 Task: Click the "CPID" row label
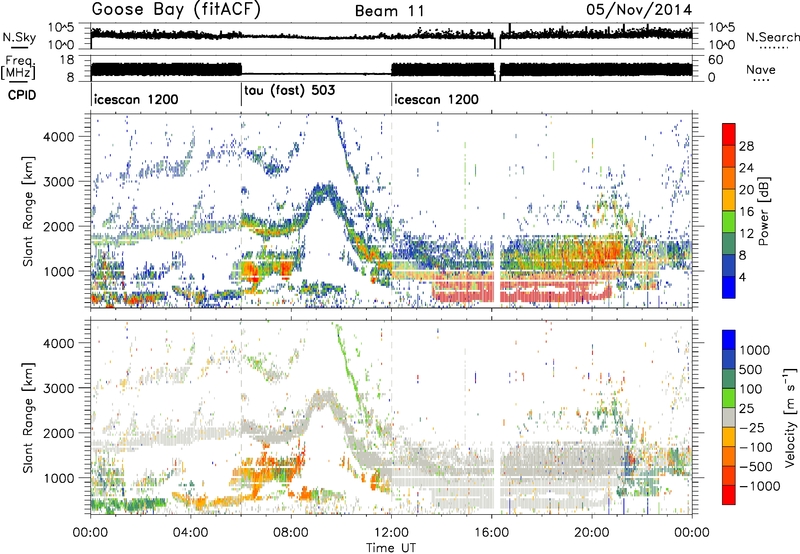point(22,95)
